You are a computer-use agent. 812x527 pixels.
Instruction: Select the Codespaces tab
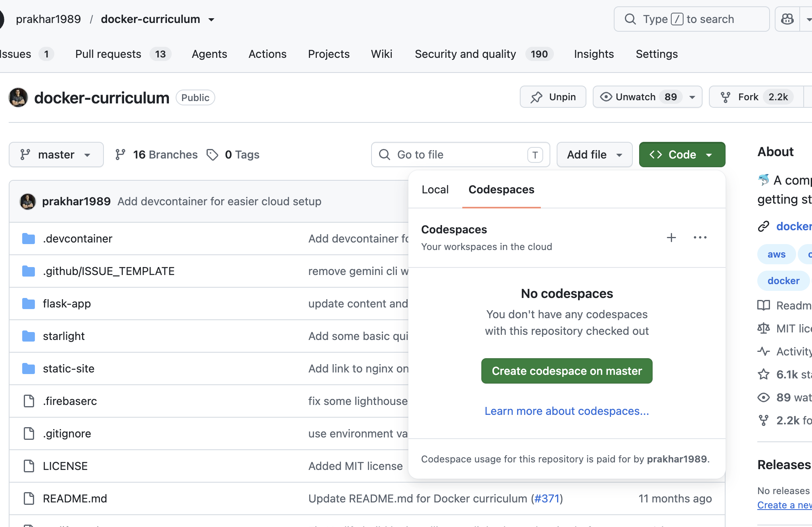click(x=502, y=189)
